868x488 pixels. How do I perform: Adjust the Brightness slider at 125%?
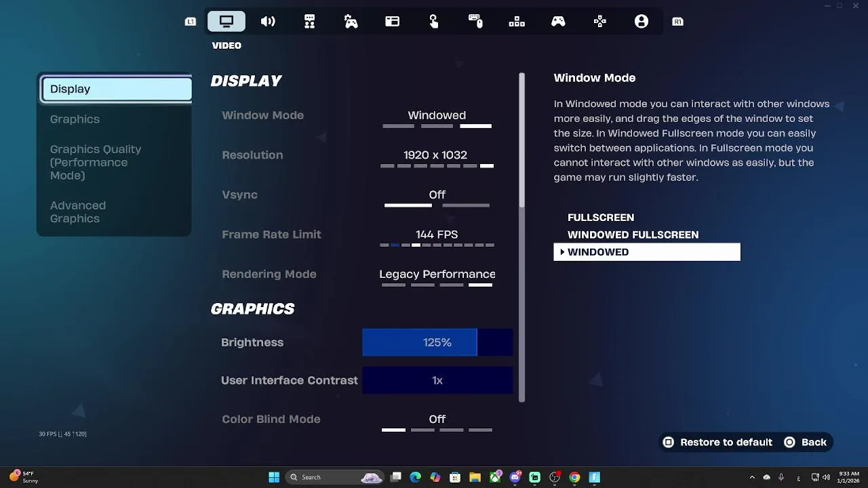click(437, 342)
